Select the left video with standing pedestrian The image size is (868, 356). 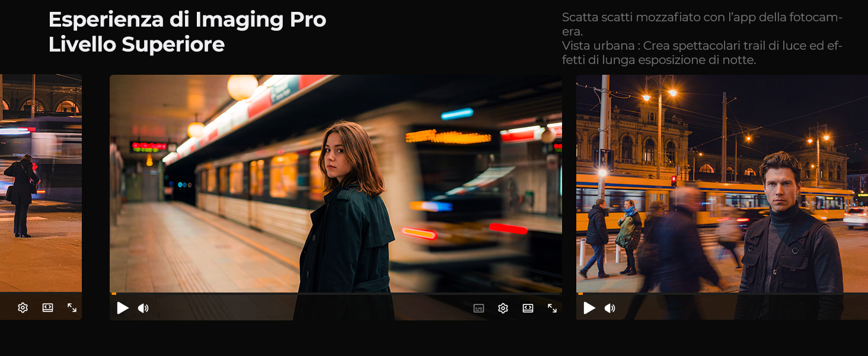coord(41,184)
